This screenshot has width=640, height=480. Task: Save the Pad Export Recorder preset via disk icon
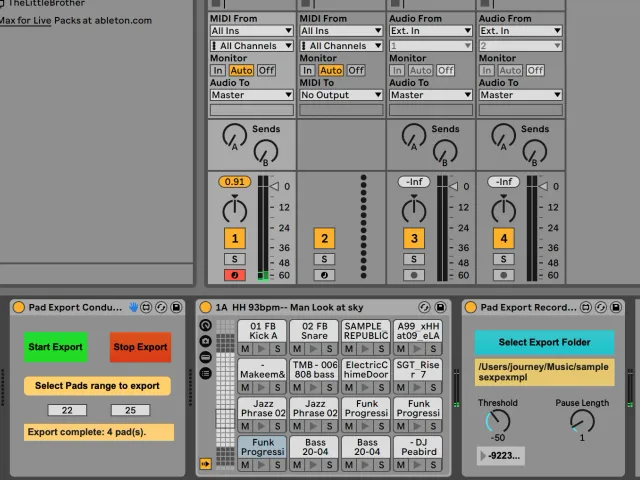click(x=616, y=307)
